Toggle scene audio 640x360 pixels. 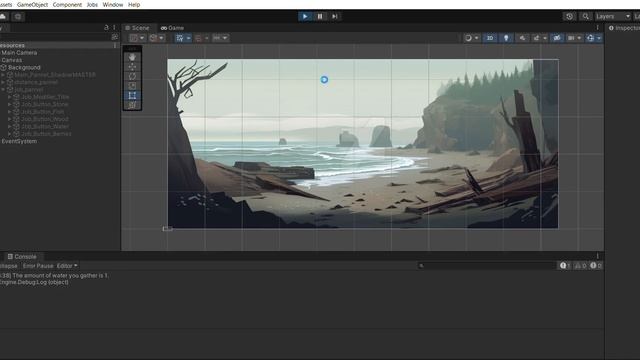522,38
